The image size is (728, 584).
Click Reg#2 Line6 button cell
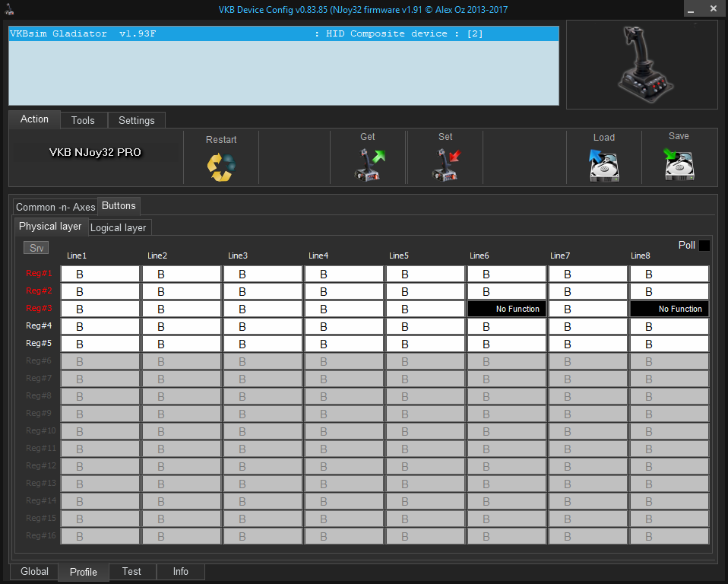pyautogui.click(x=507, y=292)
